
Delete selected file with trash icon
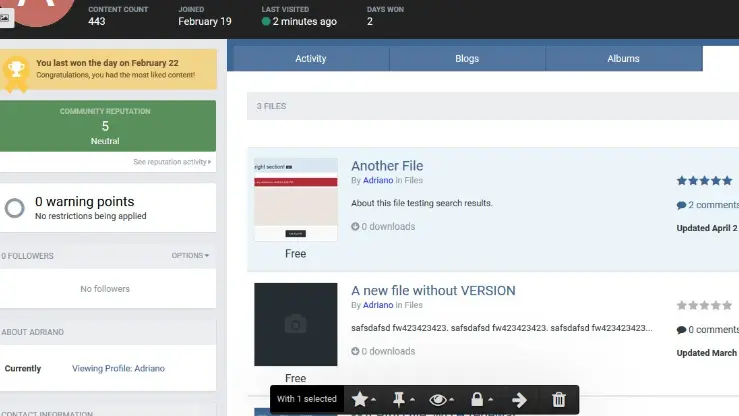click(559, 399)
